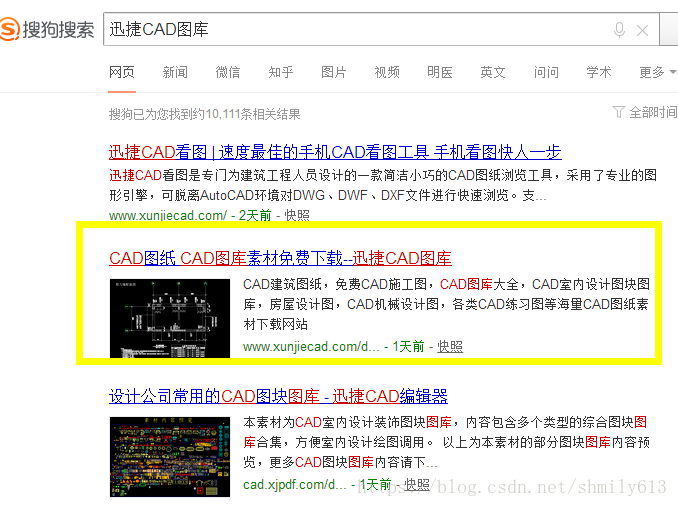Open 快照 of the cad.xjpdf.com result
678x507 pixels.
point(417,485)
